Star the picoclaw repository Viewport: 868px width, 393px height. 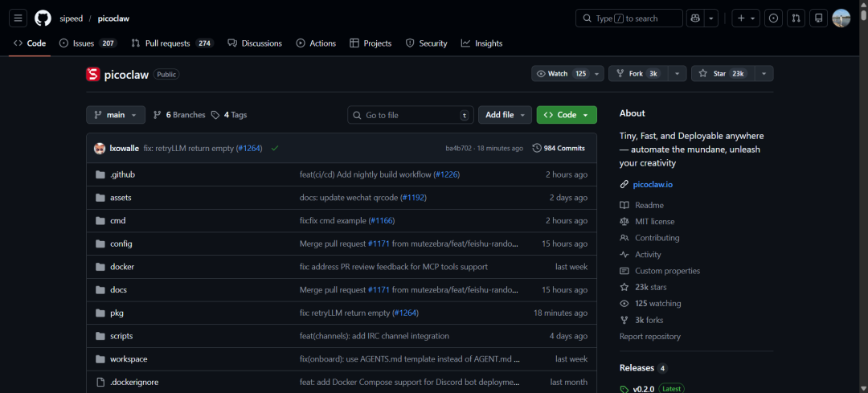[x=723, y=74]
